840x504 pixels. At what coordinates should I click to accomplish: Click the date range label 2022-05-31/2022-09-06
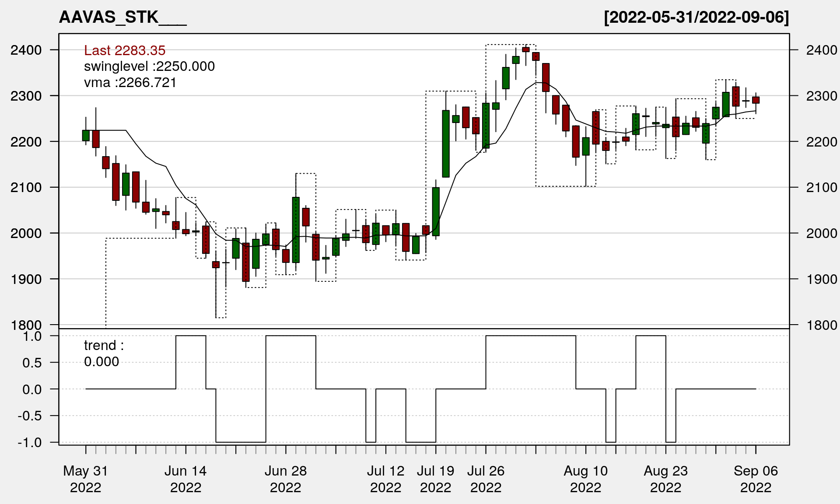[696, 17]
